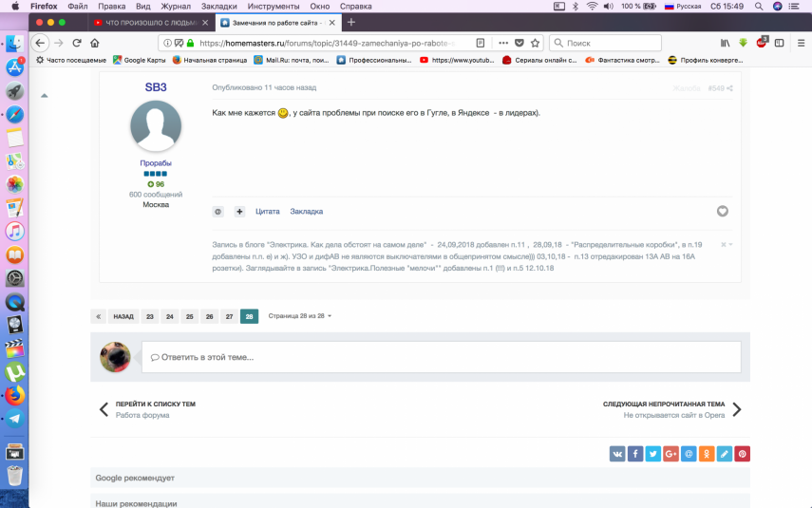Click the Цитата link

267,212
